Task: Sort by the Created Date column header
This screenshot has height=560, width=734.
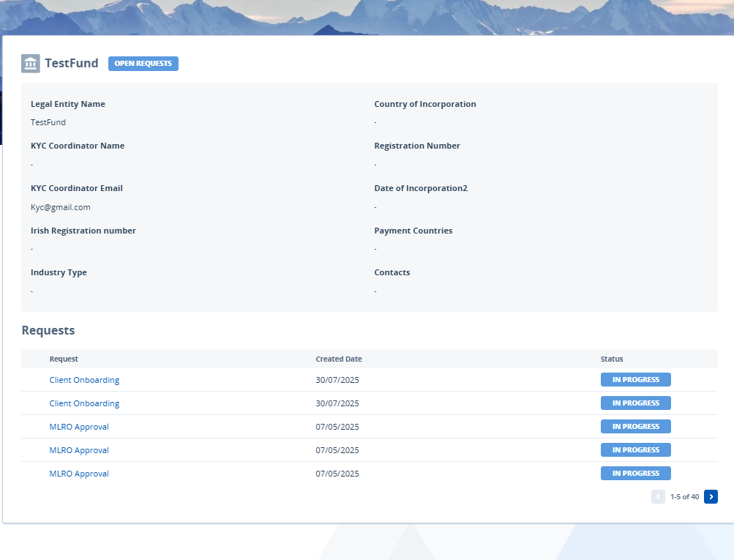Action: 339,359
